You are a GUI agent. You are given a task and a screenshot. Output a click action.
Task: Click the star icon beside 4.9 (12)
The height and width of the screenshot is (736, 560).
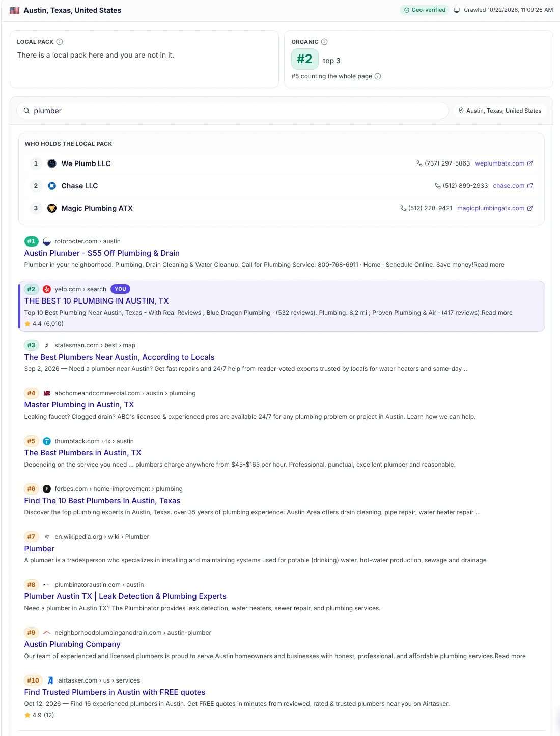(27, 715)
